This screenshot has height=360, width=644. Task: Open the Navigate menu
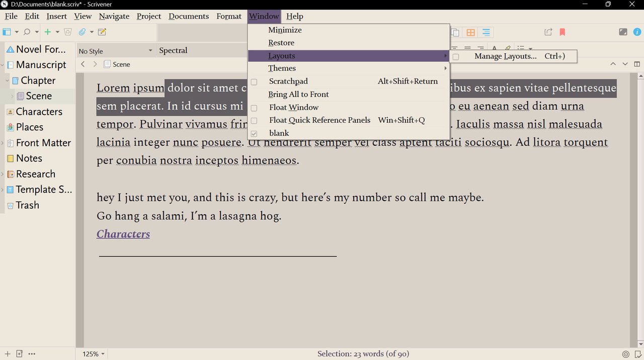pyautogui.click(x=114, y=16)
